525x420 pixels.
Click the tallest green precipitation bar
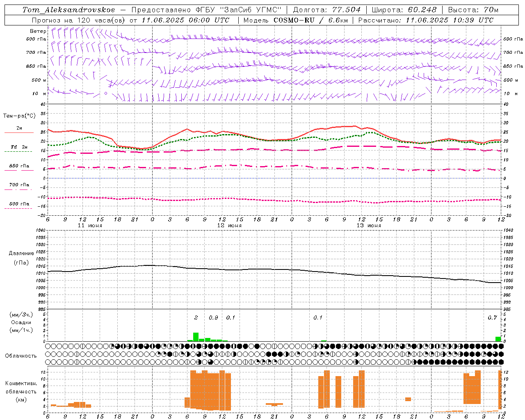196,337
